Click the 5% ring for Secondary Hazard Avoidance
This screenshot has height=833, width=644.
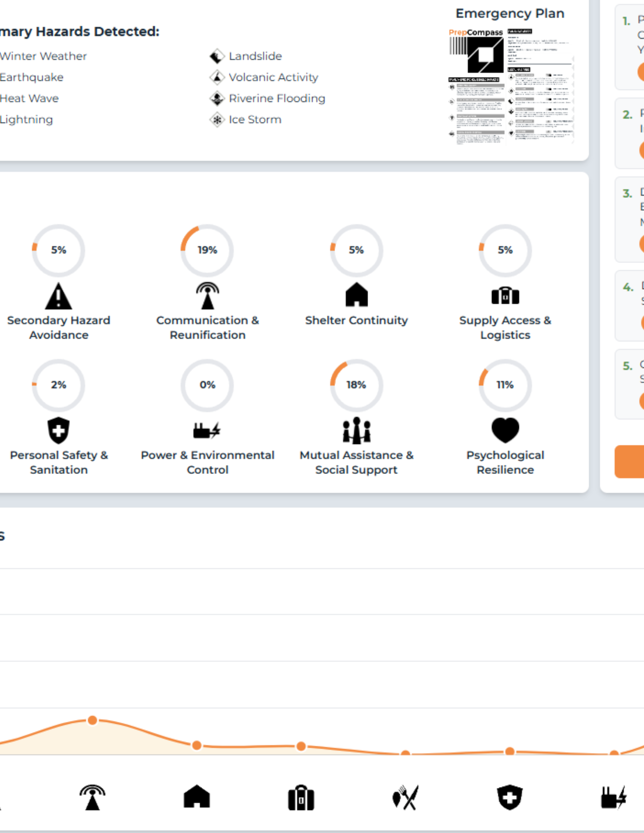(58, 251)
